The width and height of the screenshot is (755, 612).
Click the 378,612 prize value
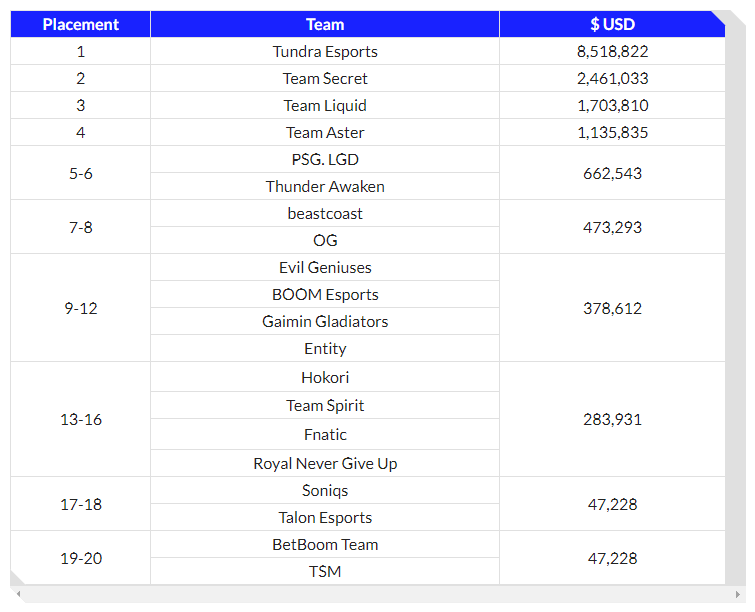pos(612,307)
